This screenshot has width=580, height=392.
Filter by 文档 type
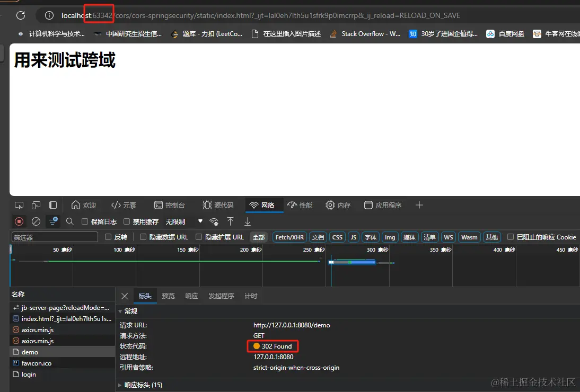click(x=318, y=237)
